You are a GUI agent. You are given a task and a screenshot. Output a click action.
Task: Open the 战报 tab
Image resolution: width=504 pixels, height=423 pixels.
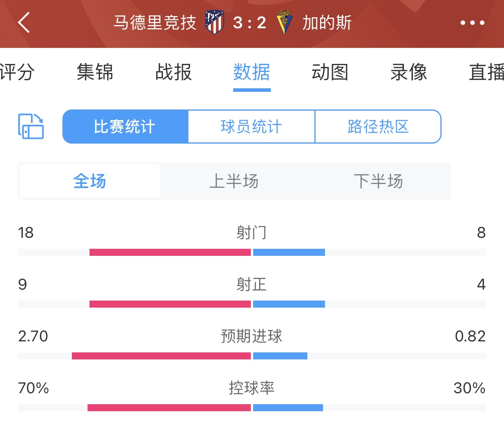[173, 72]
